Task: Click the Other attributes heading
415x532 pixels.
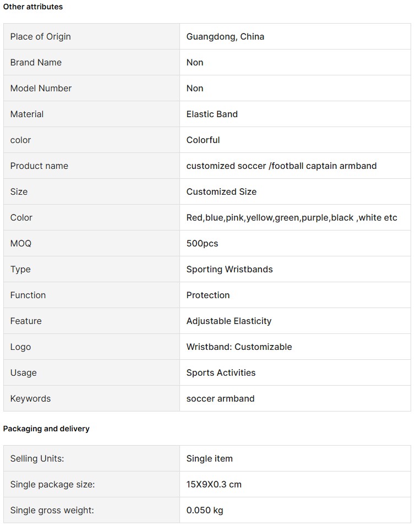Action: pos(33,7)
